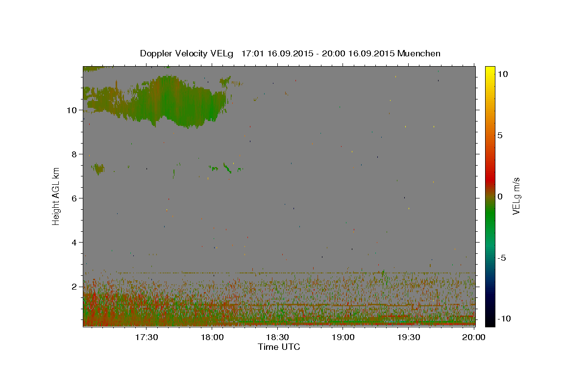This screenshot has width=588, height=392.
Task: Click the height tick label 4
Action: tap(74, 243)
